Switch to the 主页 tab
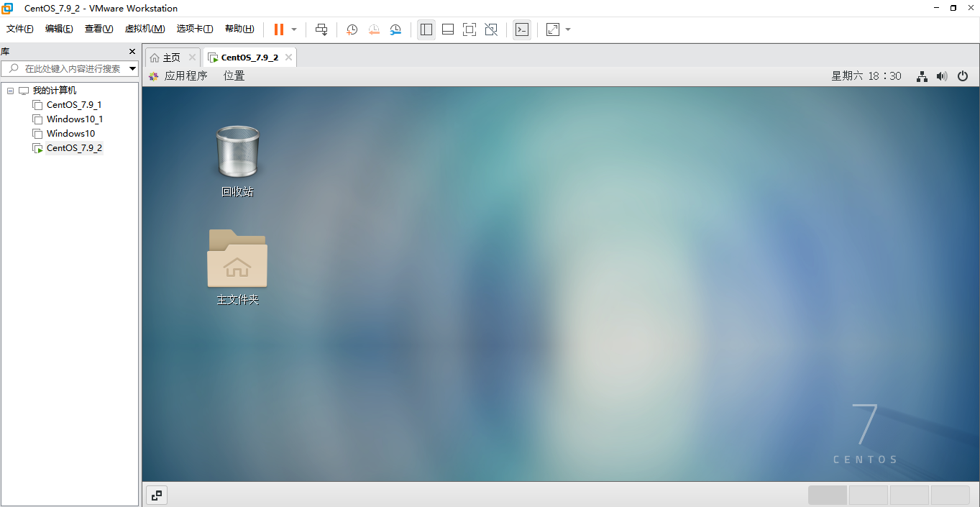 point(170,57)
